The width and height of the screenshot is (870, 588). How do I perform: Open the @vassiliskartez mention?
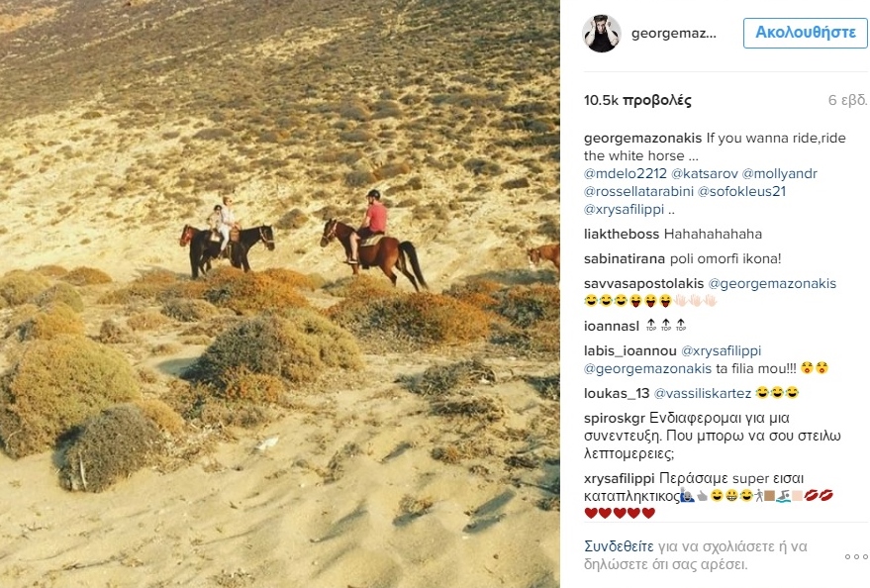coord(703,393)
